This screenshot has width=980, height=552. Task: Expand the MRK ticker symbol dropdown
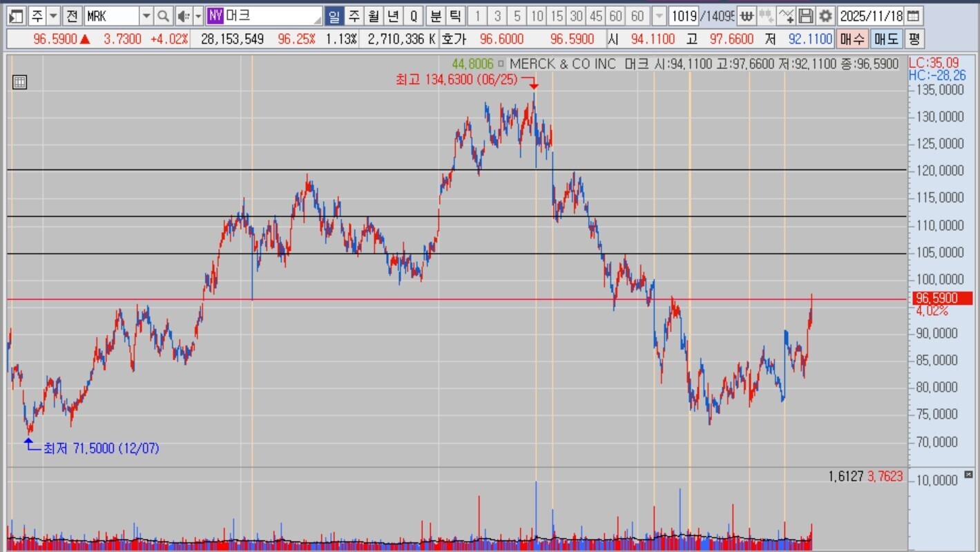tap(146, 16)
